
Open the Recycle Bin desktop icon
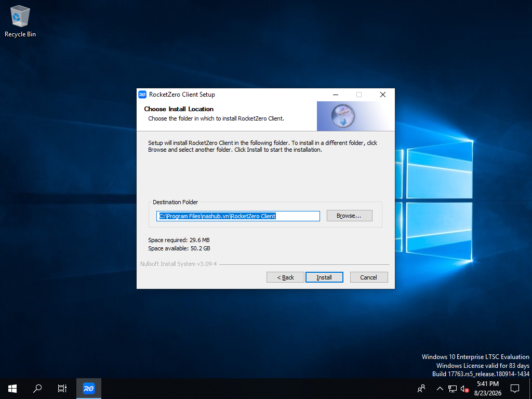20,21
